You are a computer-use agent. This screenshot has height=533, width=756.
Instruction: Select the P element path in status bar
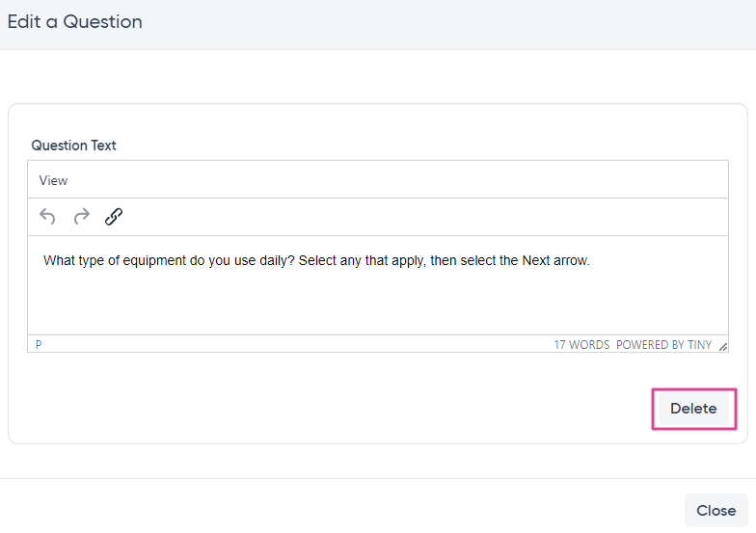click(39, 345)
